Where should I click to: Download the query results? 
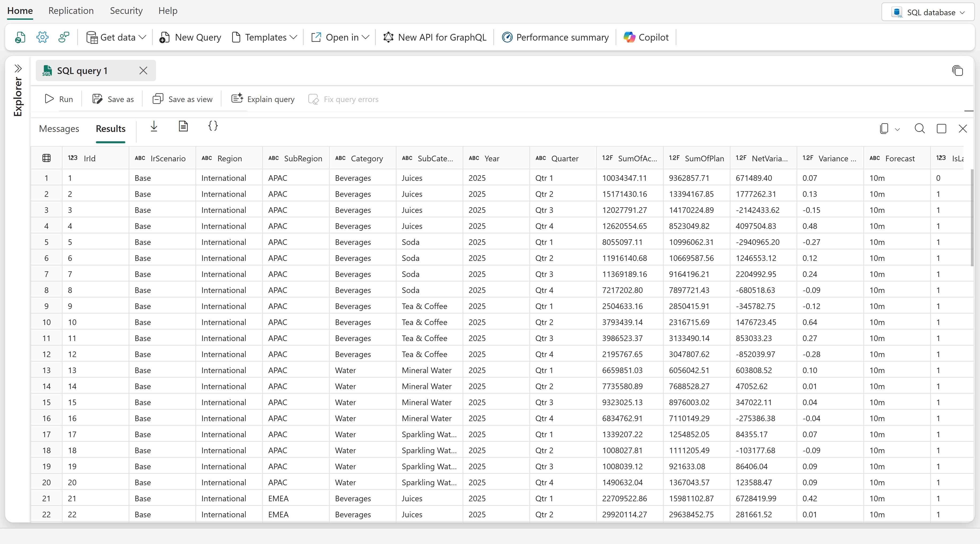[154, 127]
